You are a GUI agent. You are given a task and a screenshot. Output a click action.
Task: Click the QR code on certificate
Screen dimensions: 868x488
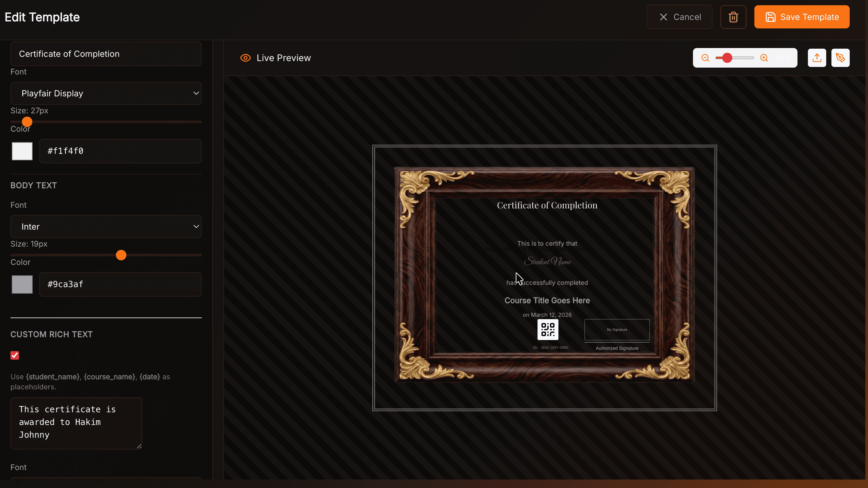pos(548,330)
